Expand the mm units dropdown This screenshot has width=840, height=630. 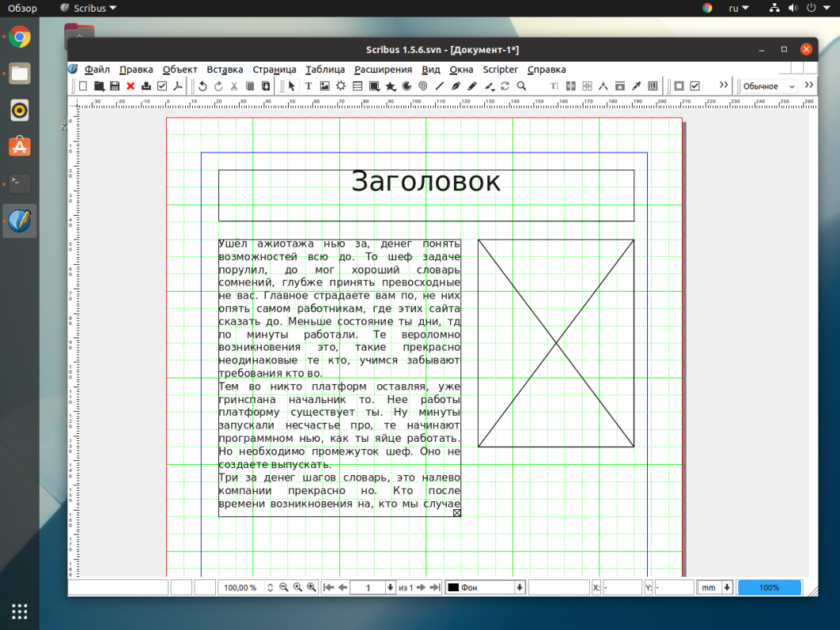[x=714, y=587]
